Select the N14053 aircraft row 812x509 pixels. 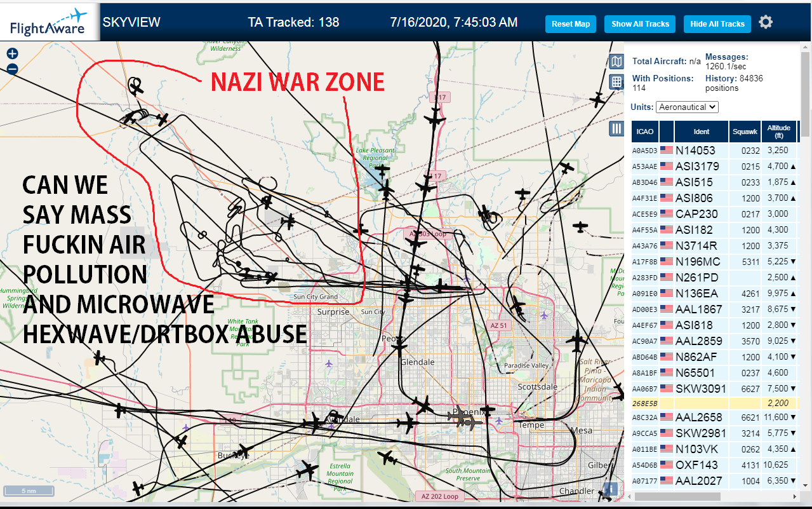point(715,151)
